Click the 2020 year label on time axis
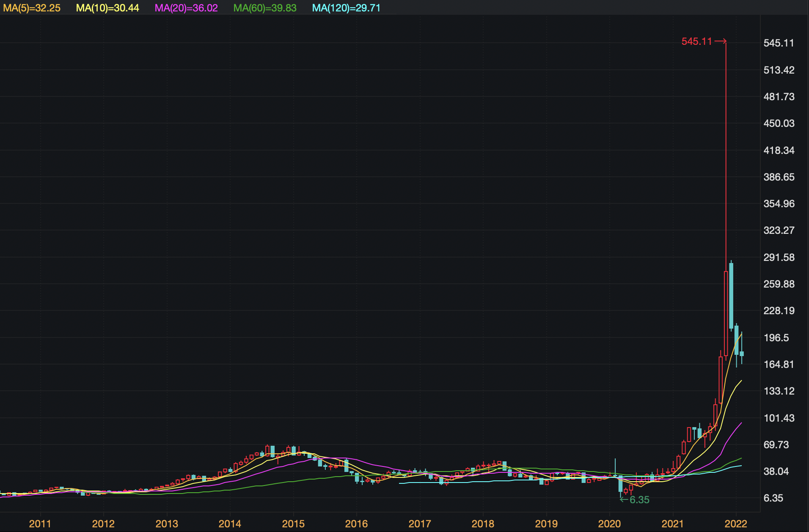809x532 pixels. click(609, 524)
